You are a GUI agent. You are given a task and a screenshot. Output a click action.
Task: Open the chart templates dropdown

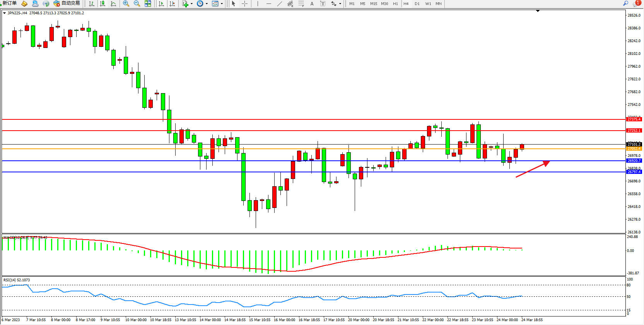pyautogui.click(x=222, y=4)
